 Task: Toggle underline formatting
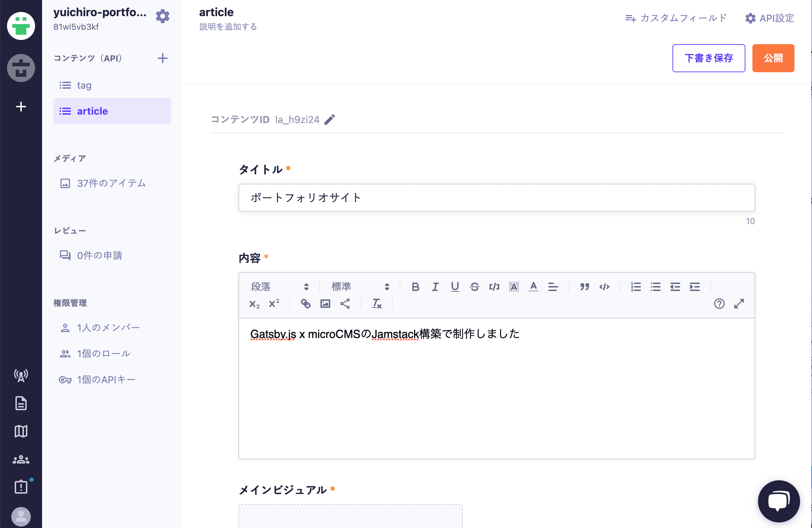pos(455,287)
